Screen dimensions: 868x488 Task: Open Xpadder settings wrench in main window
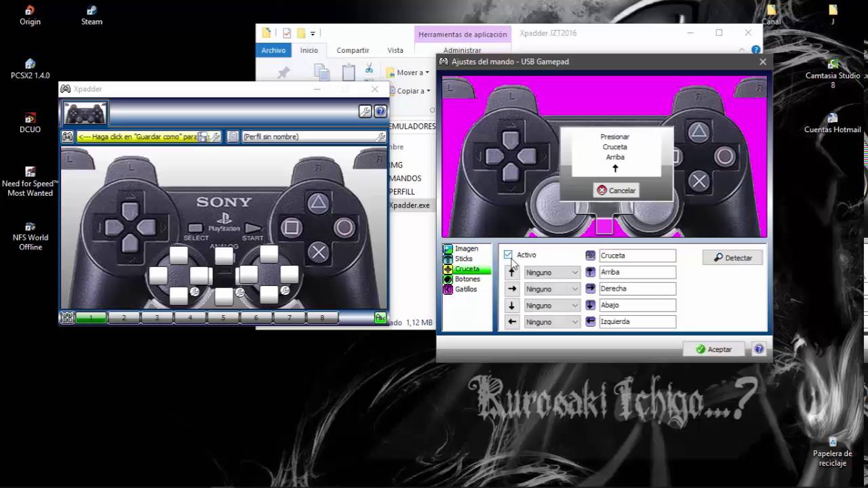pyautogui.click(x=365, y=112)
